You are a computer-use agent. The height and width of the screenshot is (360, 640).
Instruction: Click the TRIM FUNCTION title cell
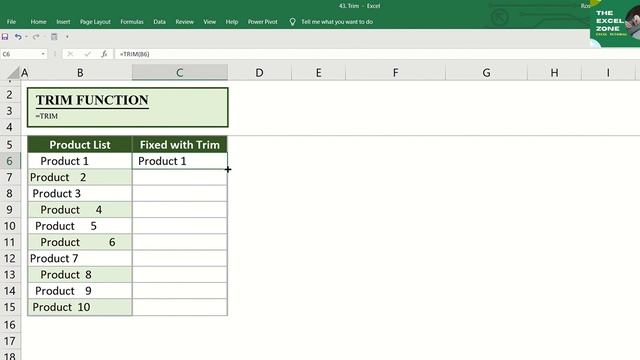point(92,100)
